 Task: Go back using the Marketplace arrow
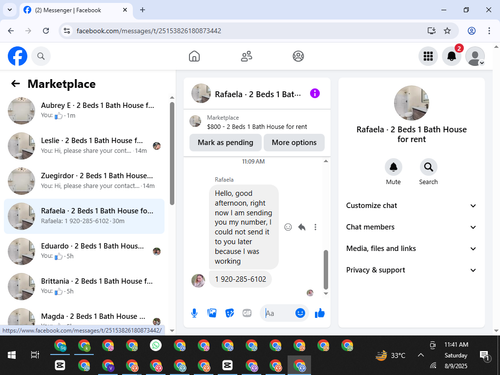(x=16, y=84)
